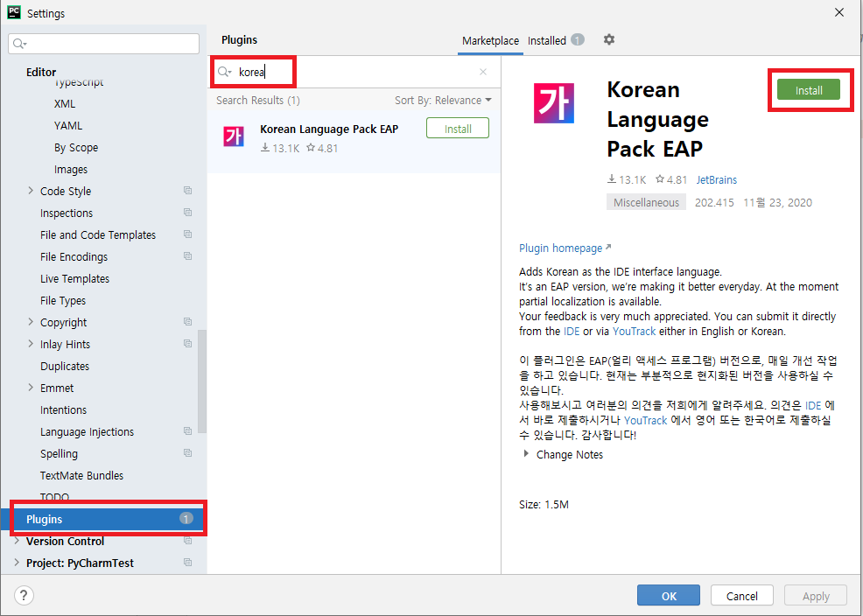Click the Miscellaneous category tag
This screenshot has width=863, height=616.
coord(646,202)
